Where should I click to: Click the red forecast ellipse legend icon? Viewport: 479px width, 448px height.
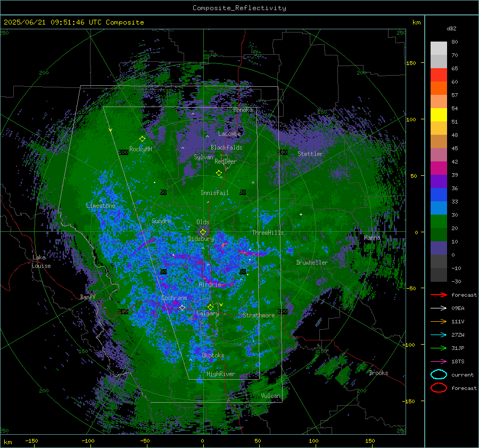(x=439, y=388)
